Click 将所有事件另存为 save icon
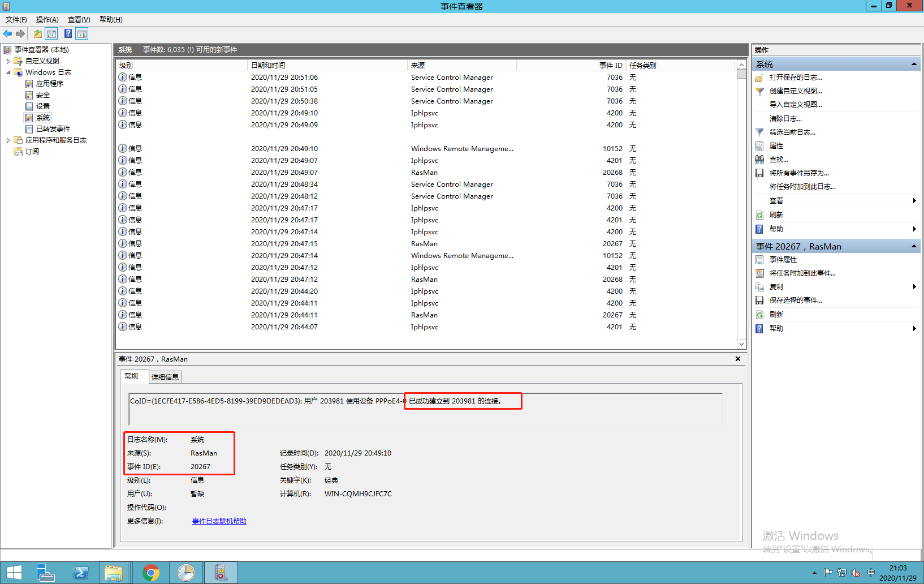Screen dimensions: 924x584 tap(759, 173)
